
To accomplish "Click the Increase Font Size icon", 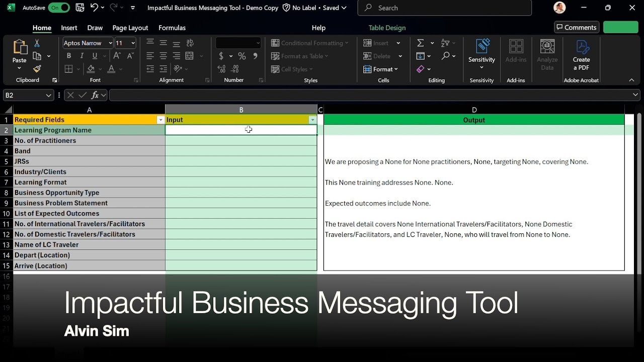I will tap(117, 56).
